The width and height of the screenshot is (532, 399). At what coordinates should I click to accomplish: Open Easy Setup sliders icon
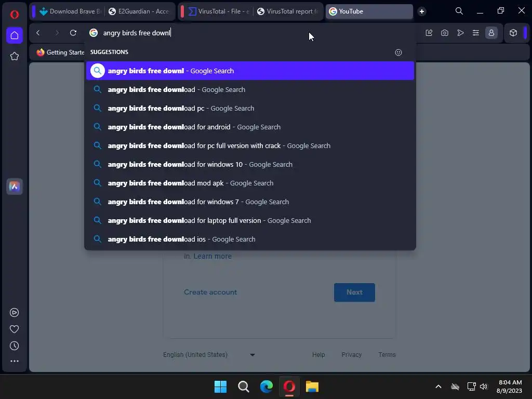pyautogui.click(x=476, y=33)
